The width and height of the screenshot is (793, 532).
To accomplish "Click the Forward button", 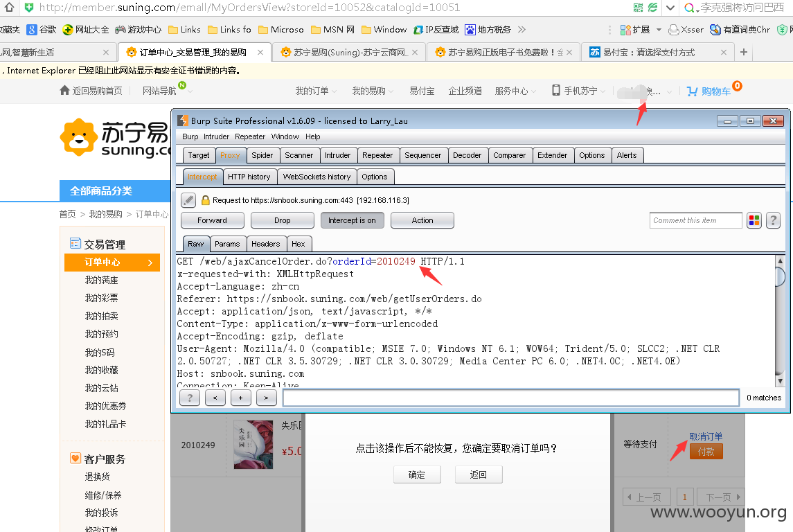I will point(213,220).
